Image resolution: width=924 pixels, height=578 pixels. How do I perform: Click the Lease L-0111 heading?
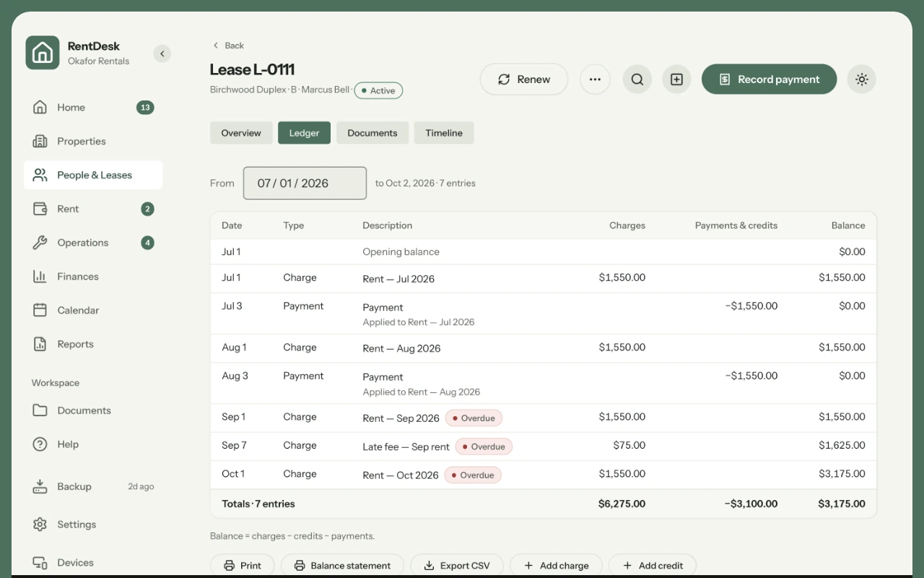[252, 69]
